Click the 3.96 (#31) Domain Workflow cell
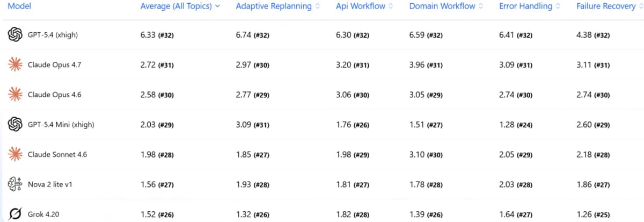 pyautogui.click(x=426, y=65)
